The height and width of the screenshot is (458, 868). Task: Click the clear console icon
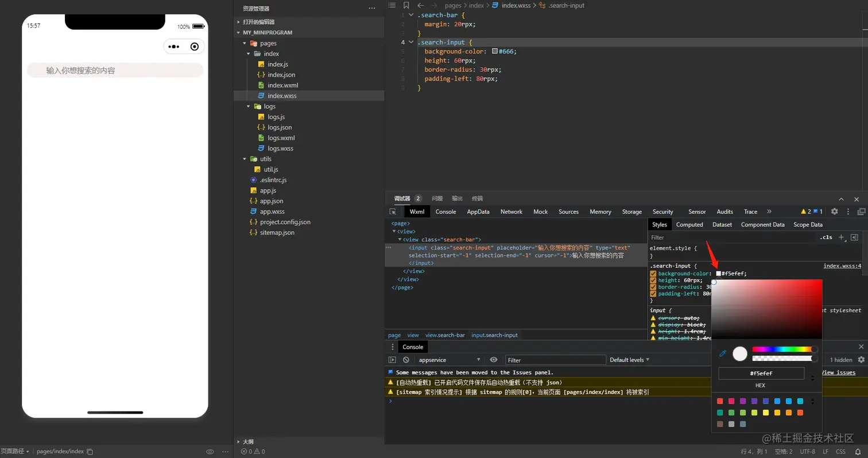(406, 360)
